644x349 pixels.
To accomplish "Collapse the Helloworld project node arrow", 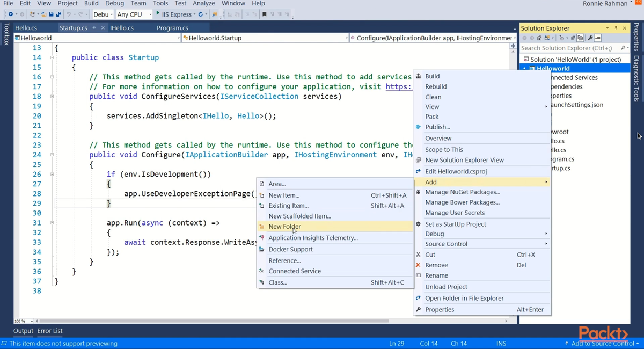I will tap(525, 68).
